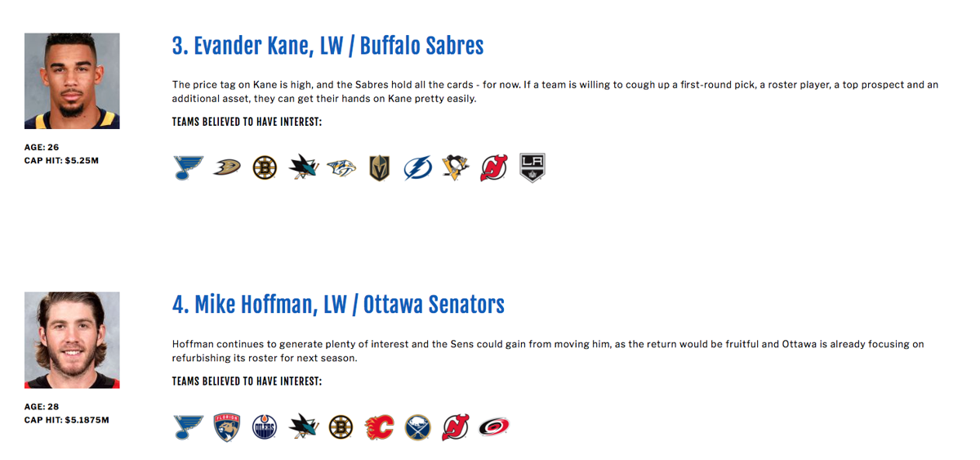Open the Evander Kane headline link
This screenshot has height=460, width=980.
tap(327, 46)
